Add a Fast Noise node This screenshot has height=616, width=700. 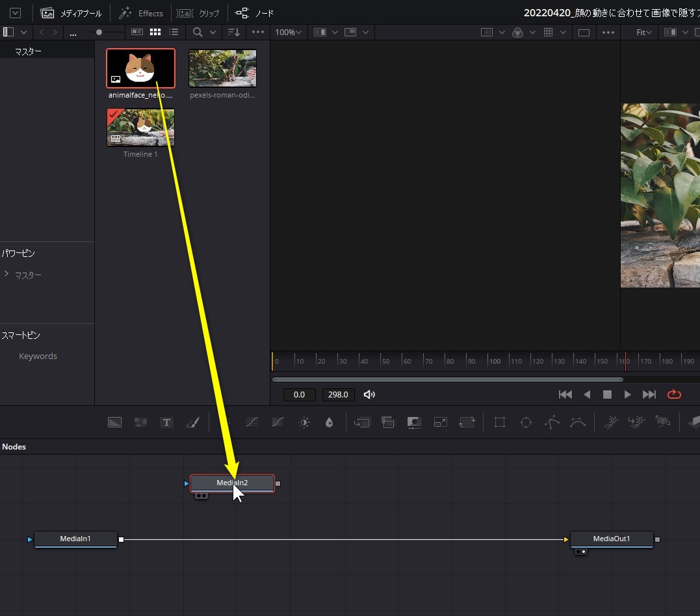pos(140,422)
